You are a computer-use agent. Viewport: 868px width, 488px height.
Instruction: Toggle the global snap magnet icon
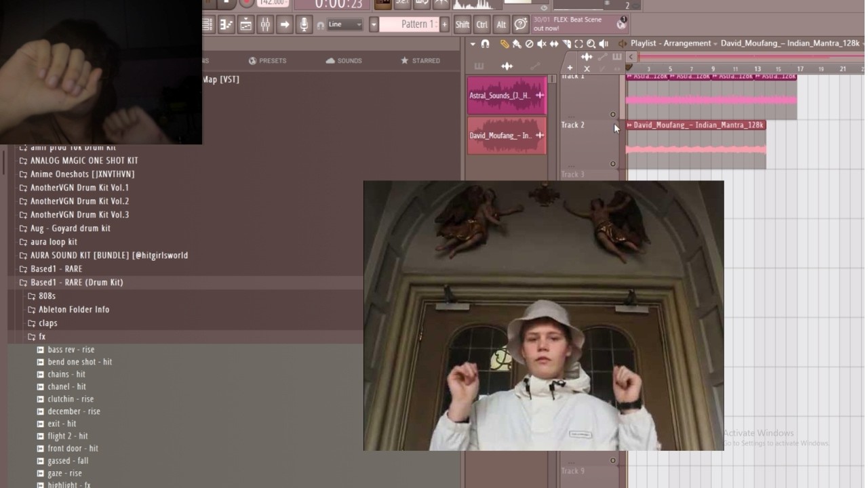click(x=320, y=25)
